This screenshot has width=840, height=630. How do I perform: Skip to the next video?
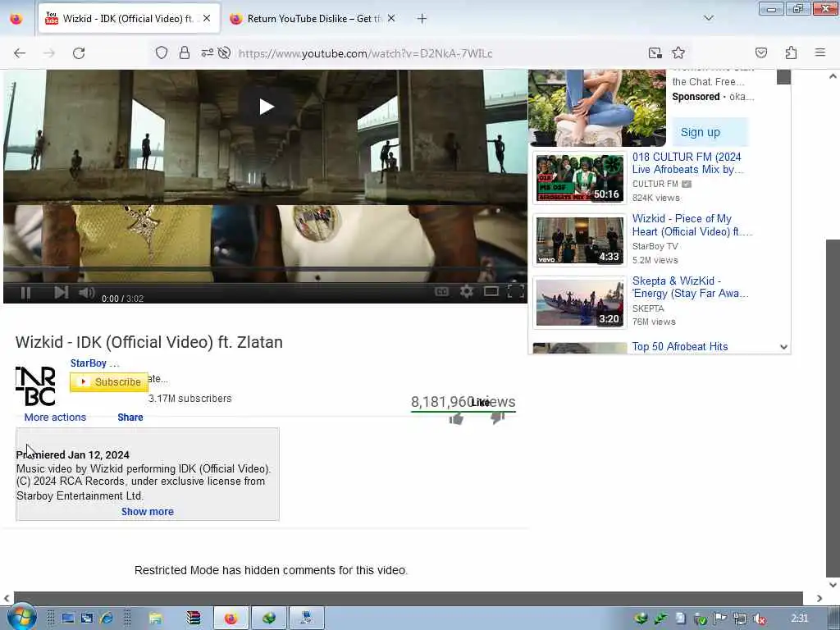click(61, 293)
